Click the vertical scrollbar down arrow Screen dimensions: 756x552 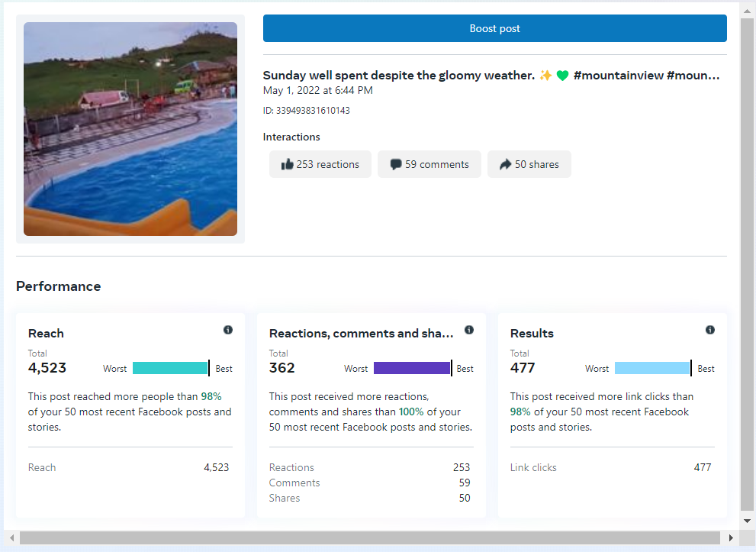coord(747,521)
